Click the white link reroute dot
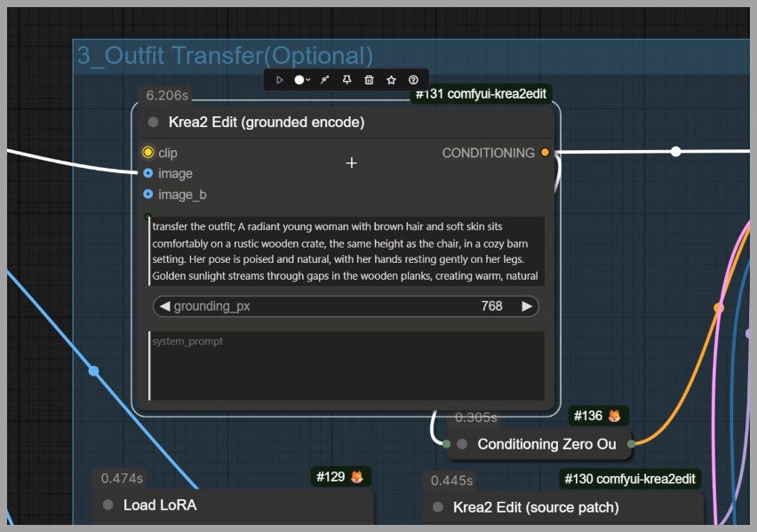 676,152
